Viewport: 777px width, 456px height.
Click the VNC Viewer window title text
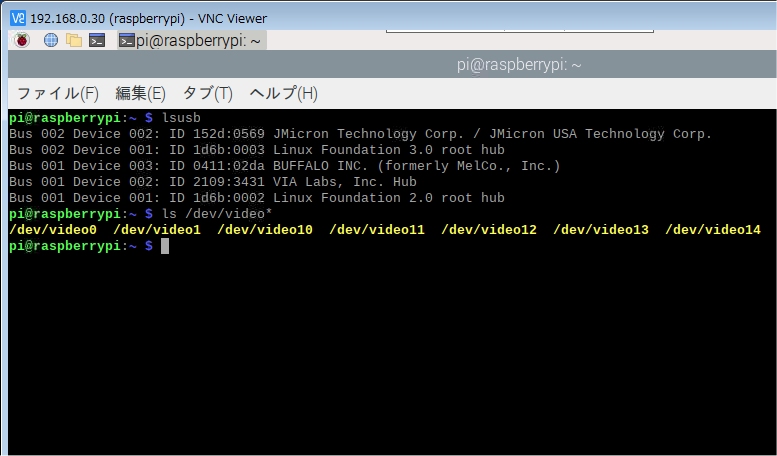[x=149, y=18]
